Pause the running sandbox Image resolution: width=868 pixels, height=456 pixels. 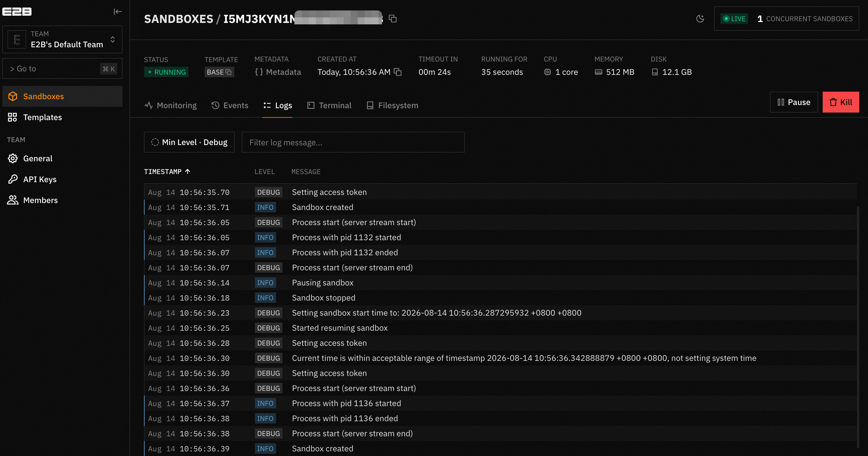tap(793, 102)
